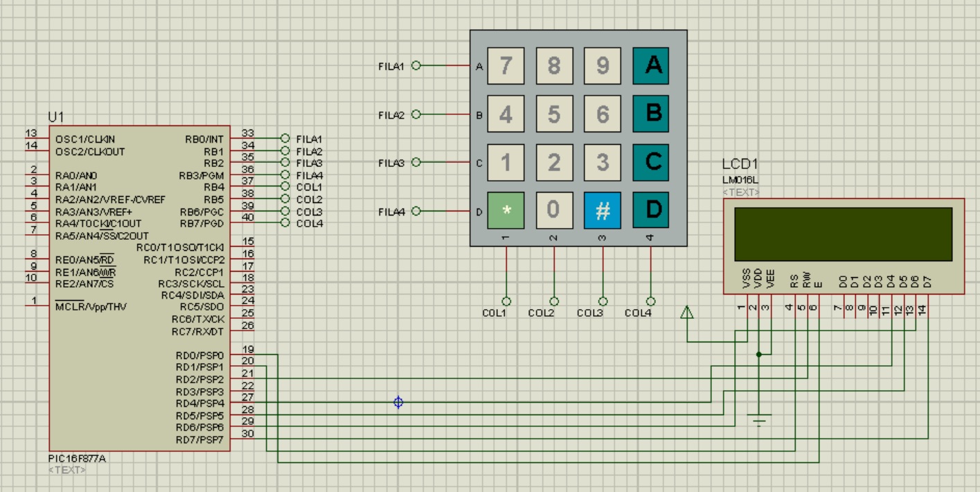This screenshot has height=492, width=980.
Task: Select the FILA3 terminal beside keypad row C
Action: pyautogui.click(x=416, y=163)
